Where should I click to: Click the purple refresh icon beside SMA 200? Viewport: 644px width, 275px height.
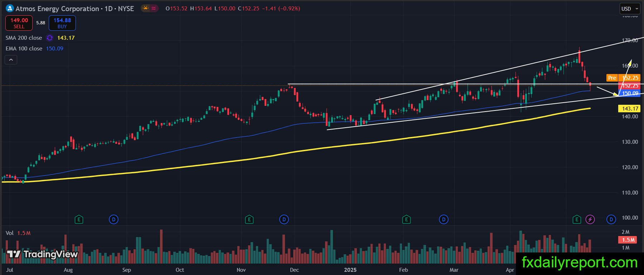pyautogui.click(x=50, y=38)
